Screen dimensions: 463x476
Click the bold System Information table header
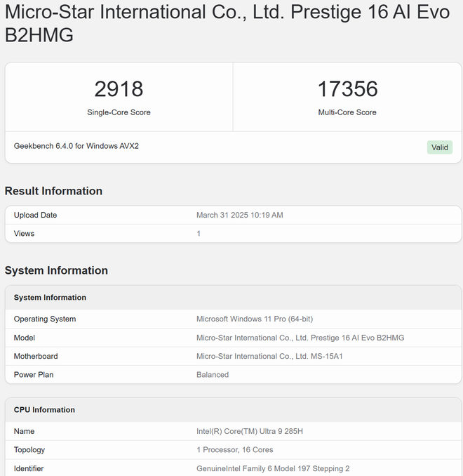pos(50,298)
